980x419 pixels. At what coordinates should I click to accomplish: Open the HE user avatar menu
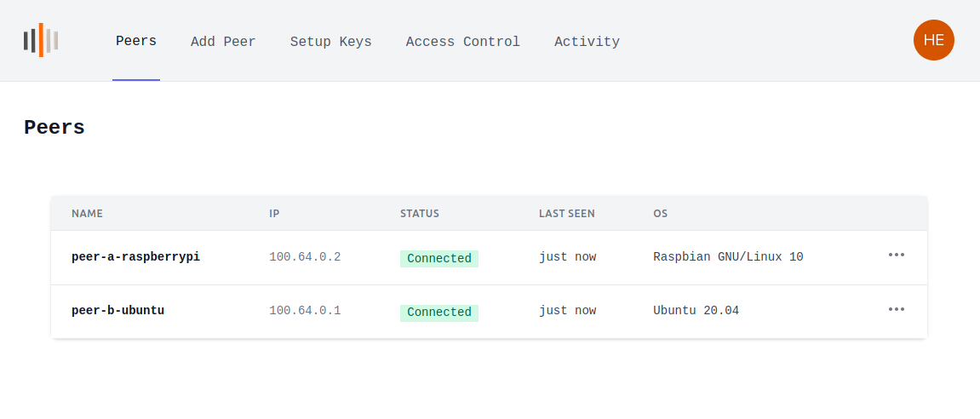click(933, 40)
